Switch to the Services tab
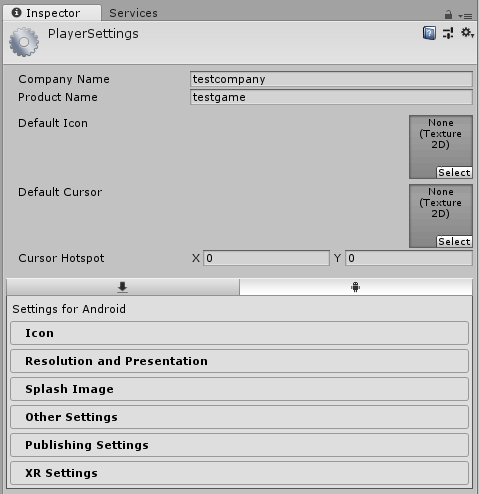 click(133, 13)
